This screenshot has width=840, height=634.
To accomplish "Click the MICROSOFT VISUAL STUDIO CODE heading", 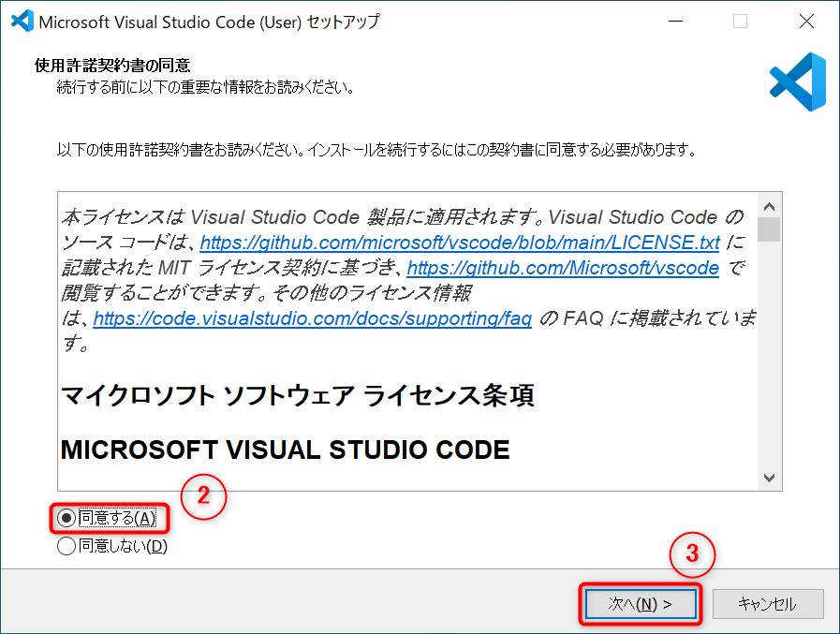I will click(x=285, y=450).
